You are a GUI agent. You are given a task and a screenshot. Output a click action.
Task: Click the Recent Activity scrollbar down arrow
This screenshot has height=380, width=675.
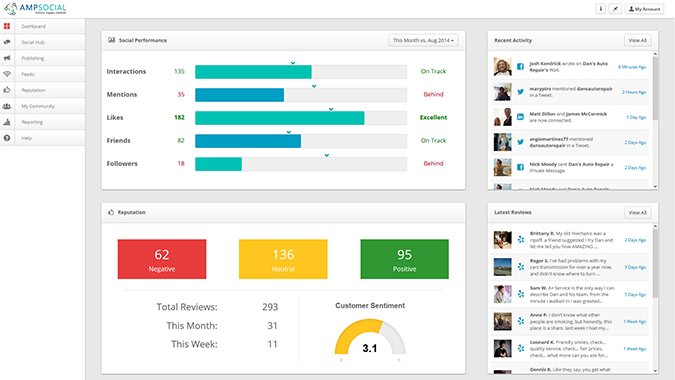click(x=655, y=186)
